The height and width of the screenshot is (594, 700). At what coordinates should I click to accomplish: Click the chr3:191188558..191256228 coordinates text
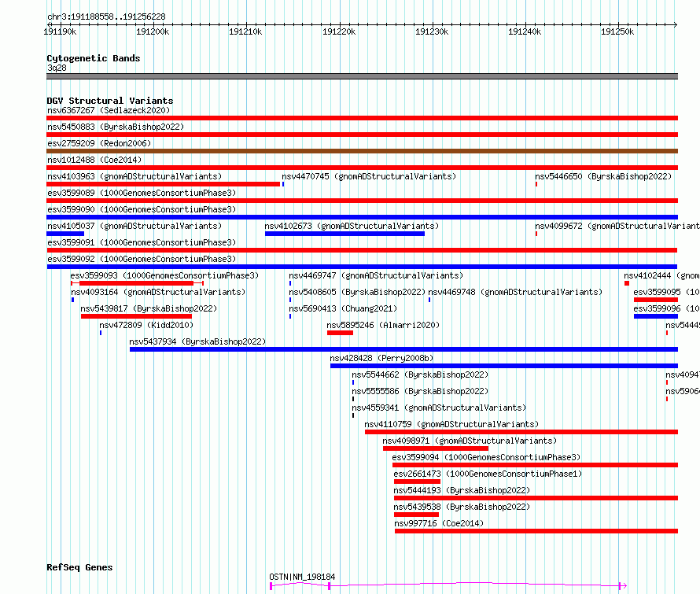tap(106, 17)
